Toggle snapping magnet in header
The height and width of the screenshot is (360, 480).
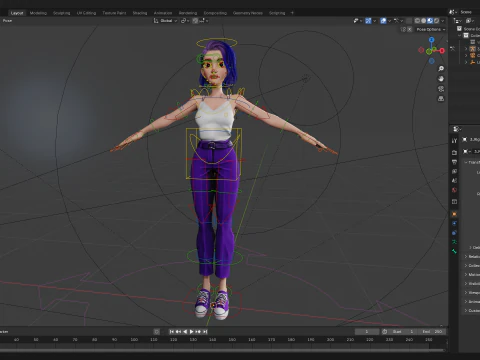click(195, 21)
